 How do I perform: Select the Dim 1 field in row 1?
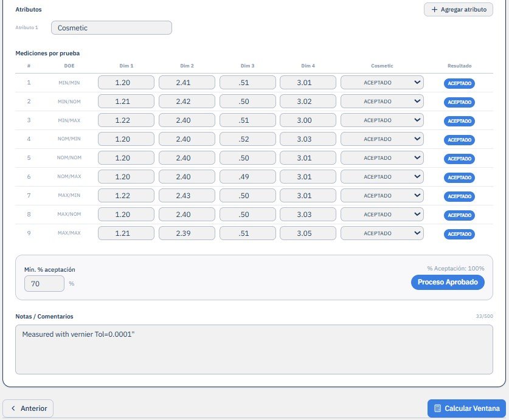[x=126, y=83]
